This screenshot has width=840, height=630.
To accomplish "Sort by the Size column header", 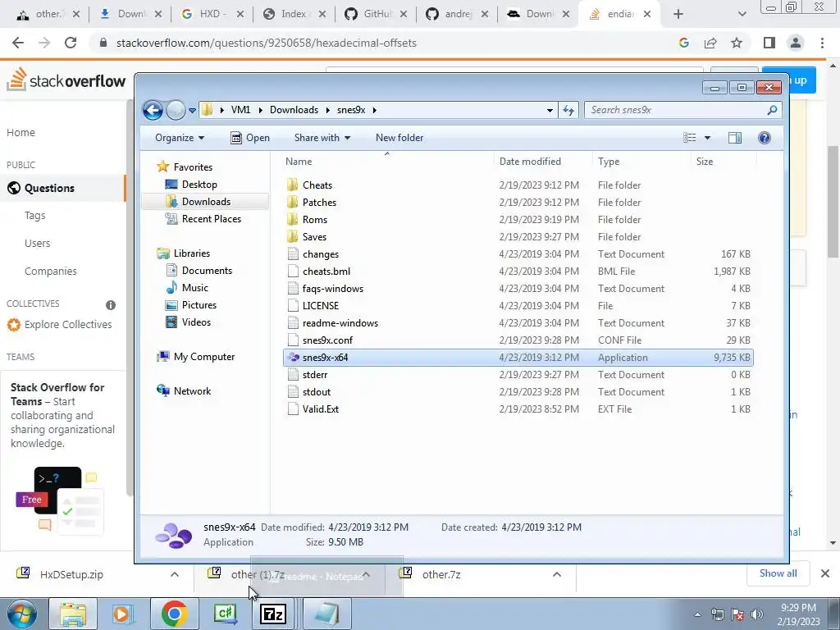I will pyautogui.click(x=724, y=162).
